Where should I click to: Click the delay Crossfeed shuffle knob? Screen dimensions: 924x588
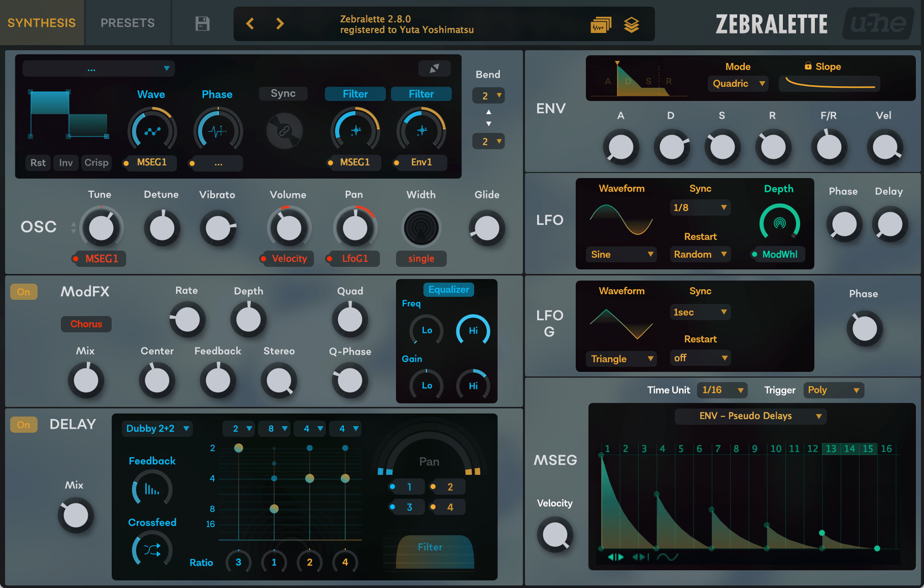(x=152, y=549)
